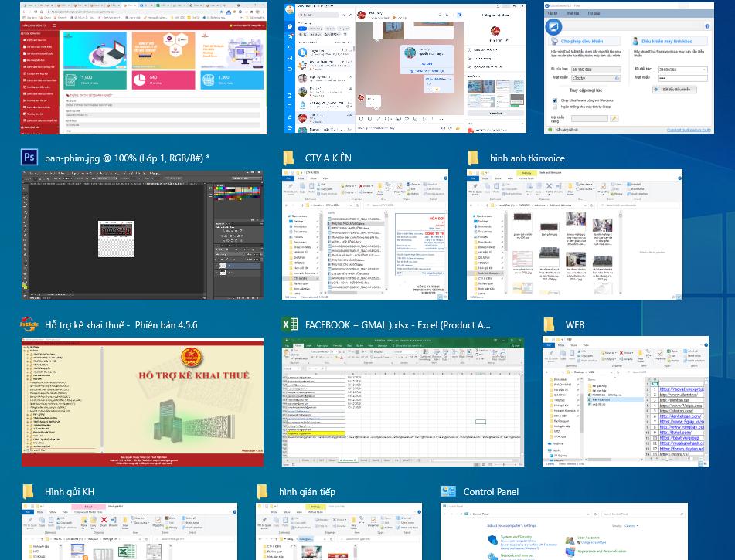Viewport: 735px width, 560px height.
Task: Switch to the Control Panel window thumbnail
Action: 564,531
